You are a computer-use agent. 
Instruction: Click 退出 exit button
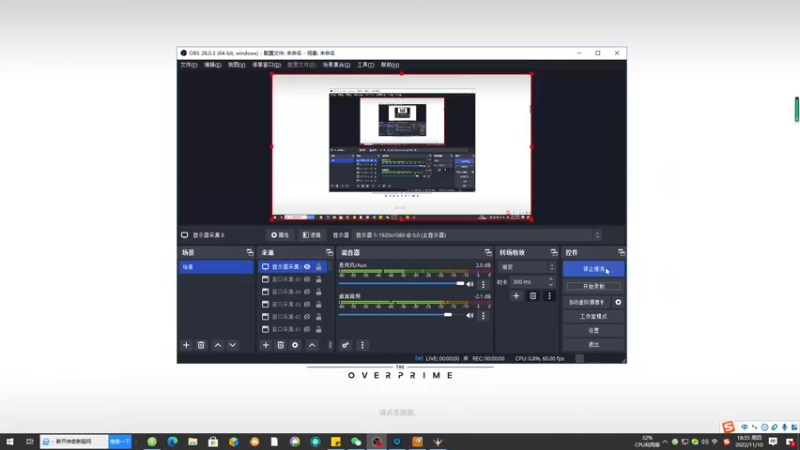click(593, 345)
